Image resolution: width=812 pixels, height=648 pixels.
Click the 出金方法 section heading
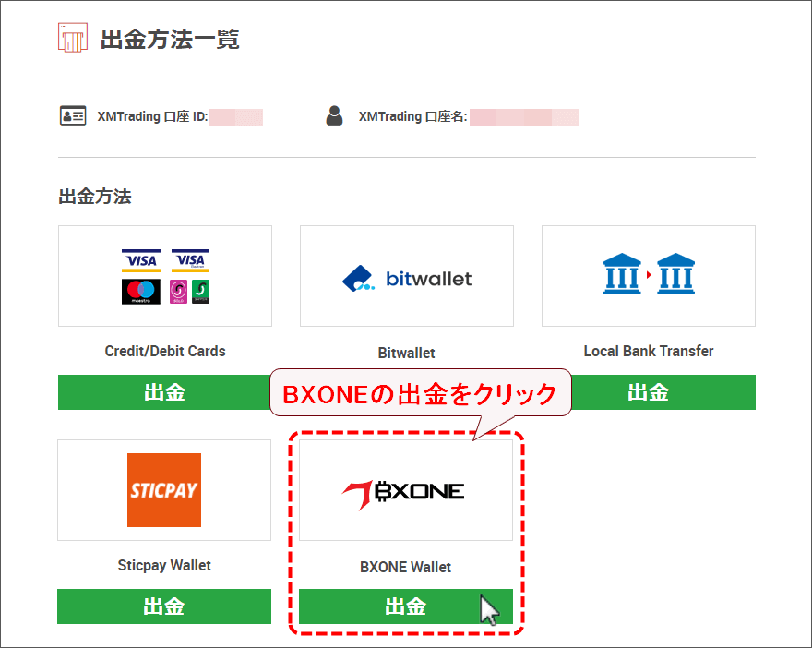[95, 197]
